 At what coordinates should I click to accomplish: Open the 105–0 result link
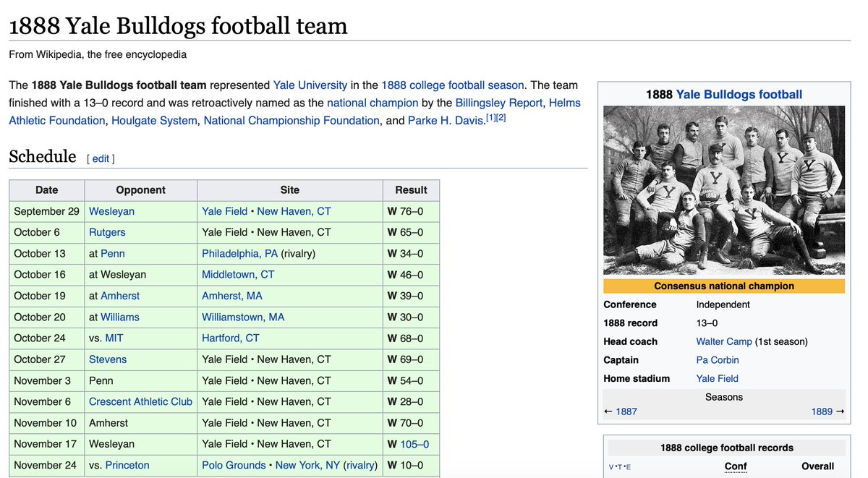[414, 444]
